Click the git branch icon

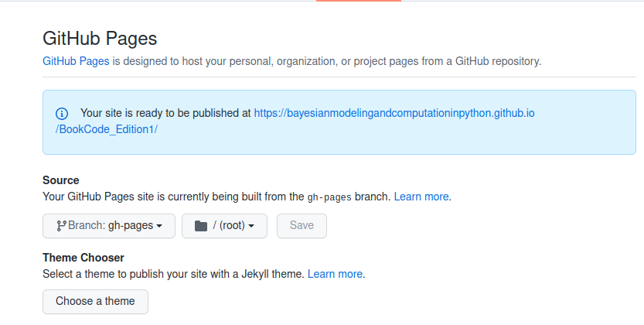click(x=62, y=226)
